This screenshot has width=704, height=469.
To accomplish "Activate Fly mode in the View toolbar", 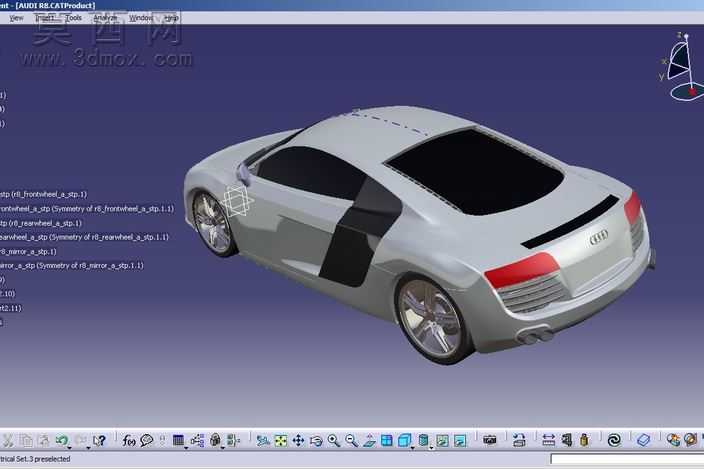I will pyautogui.click(x=263, y=441).
